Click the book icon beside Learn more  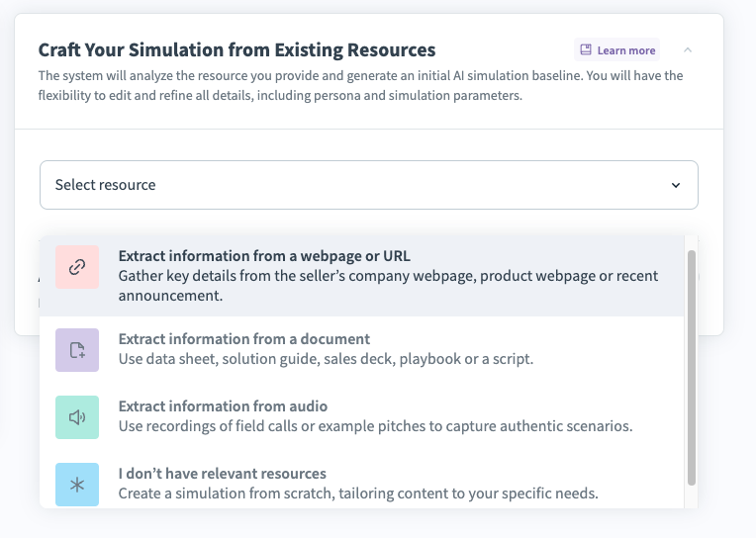586,50
